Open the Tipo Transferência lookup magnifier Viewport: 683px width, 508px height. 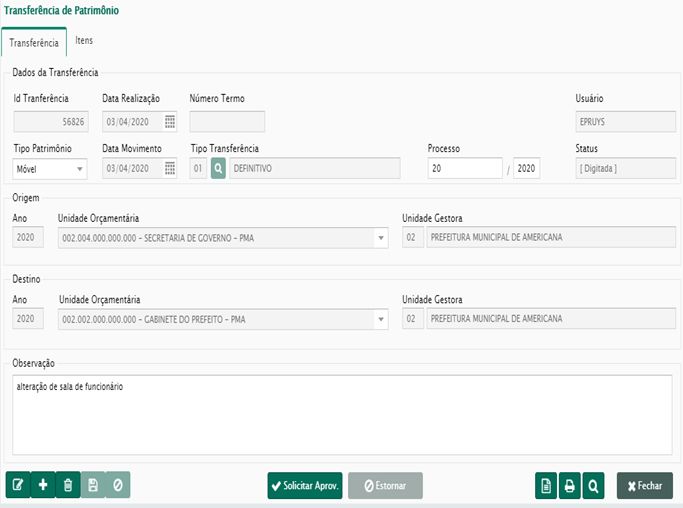point(218,169)
